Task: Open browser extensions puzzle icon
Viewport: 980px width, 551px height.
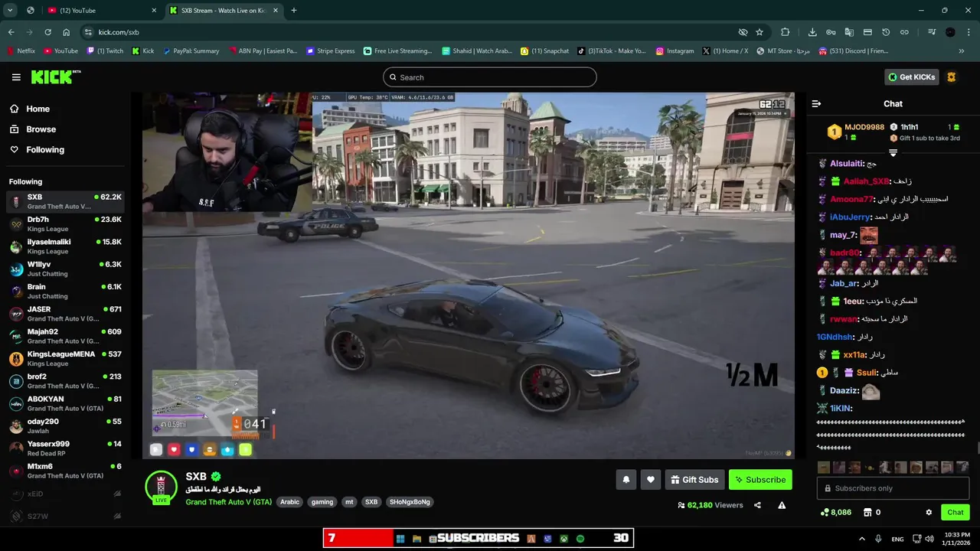Action: point(785,32)
